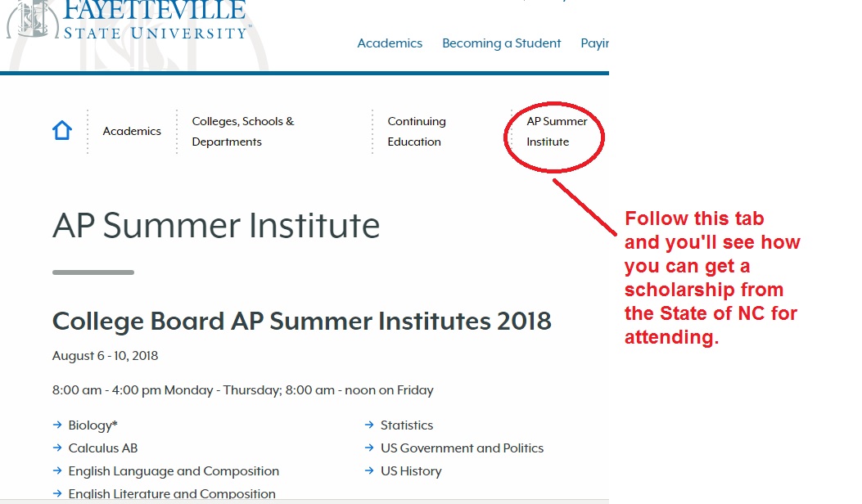
Task: Select the circled AP Summer Institute tab
Action: (x=557, y=132)
